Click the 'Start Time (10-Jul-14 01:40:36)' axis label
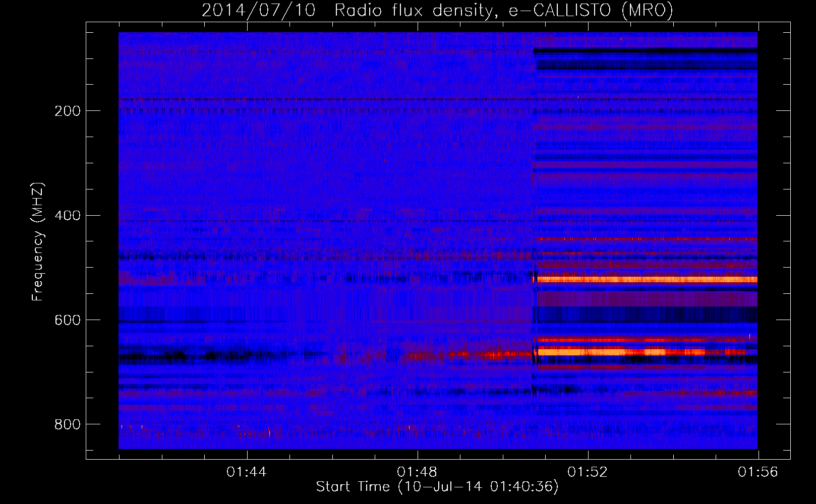816x504 pixels. (x=437, y=487)
